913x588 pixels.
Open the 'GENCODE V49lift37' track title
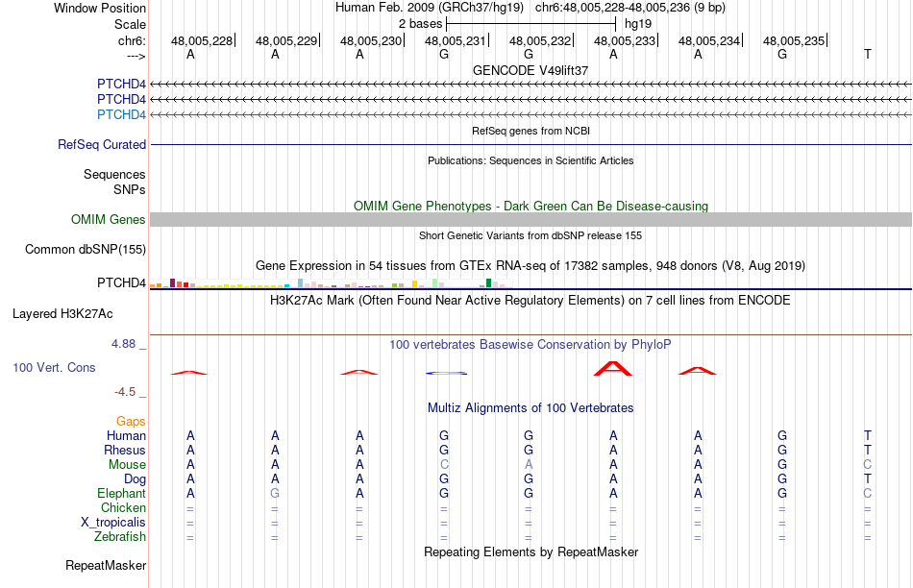pos(531,70)
